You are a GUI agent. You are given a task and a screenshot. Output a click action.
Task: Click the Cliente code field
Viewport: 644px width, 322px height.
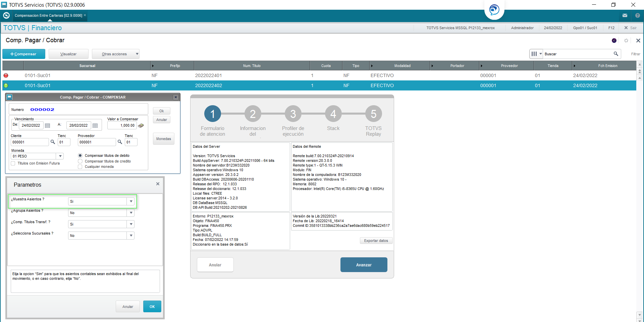coord(30,142)
